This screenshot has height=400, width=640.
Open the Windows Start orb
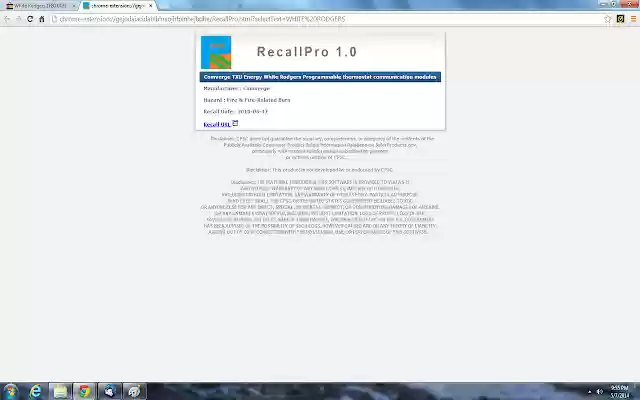(x=11, y=391)
